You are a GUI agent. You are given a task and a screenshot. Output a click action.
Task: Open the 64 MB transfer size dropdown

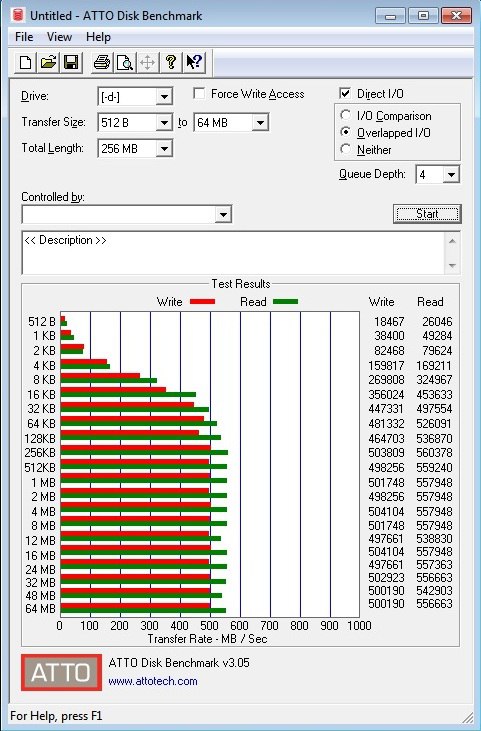(x=260, y=123)
